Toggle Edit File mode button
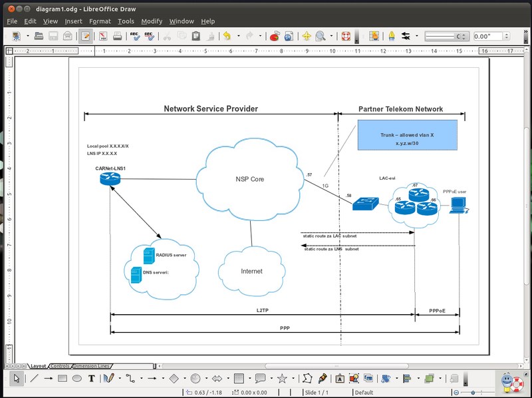 [x=86, y=36]
